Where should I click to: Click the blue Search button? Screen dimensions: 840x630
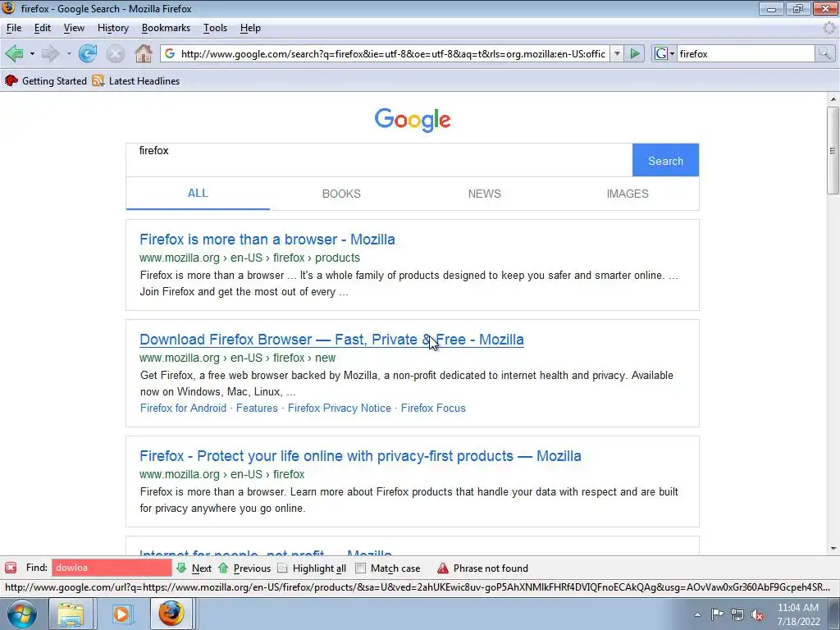pyautogui.click(x=665, y=160)
